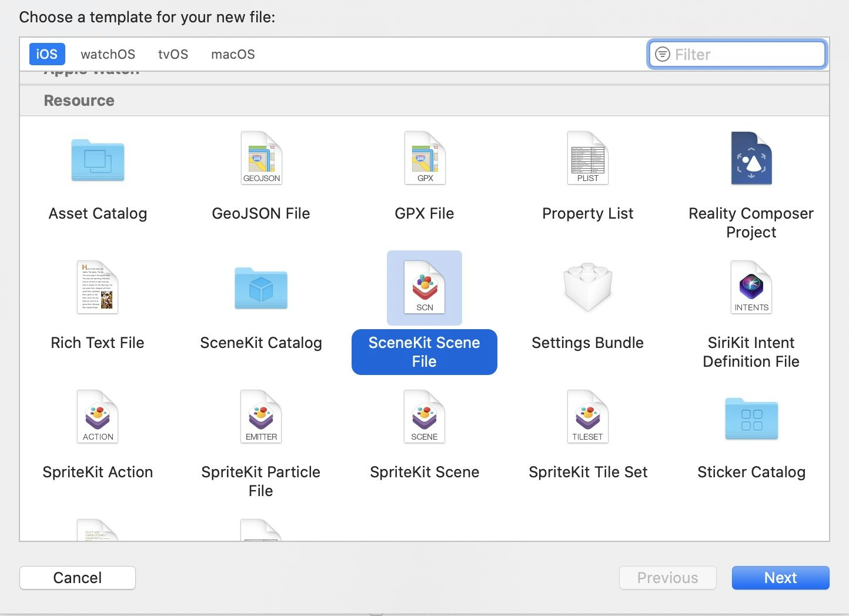Click the 'Reality Composer Project' label
The width and height of the screenshot is (849, 616).
751,223
